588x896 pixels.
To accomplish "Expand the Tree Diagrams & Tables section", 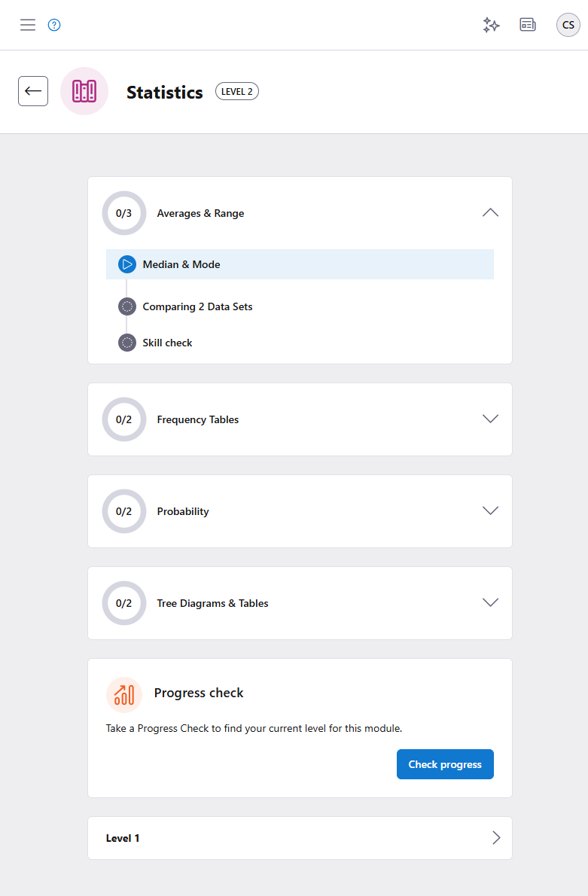I will coord(490,603).
